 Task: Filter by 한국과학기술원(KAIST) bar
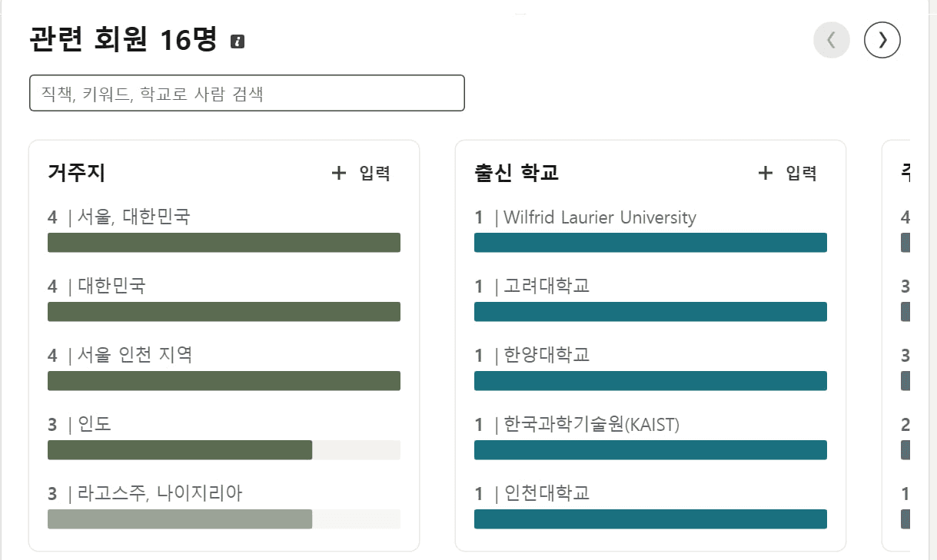(650, 450)
